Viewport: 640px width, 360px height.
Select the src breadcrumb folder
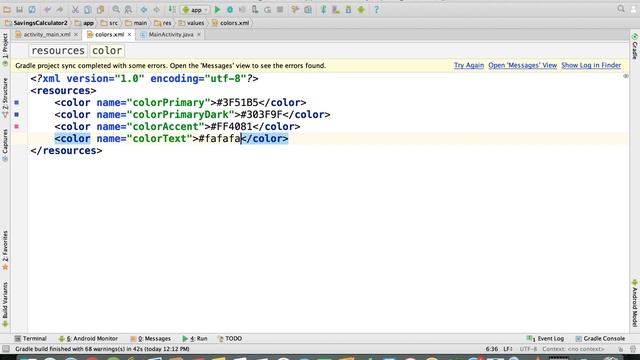109,23
